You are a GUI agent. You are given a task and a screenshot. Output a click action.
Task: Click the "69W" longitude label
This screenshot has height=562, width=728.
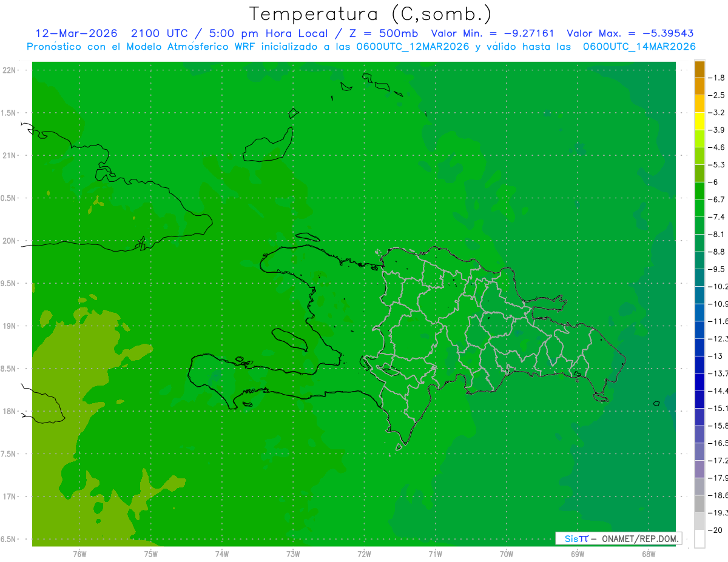tap(578, 555)
